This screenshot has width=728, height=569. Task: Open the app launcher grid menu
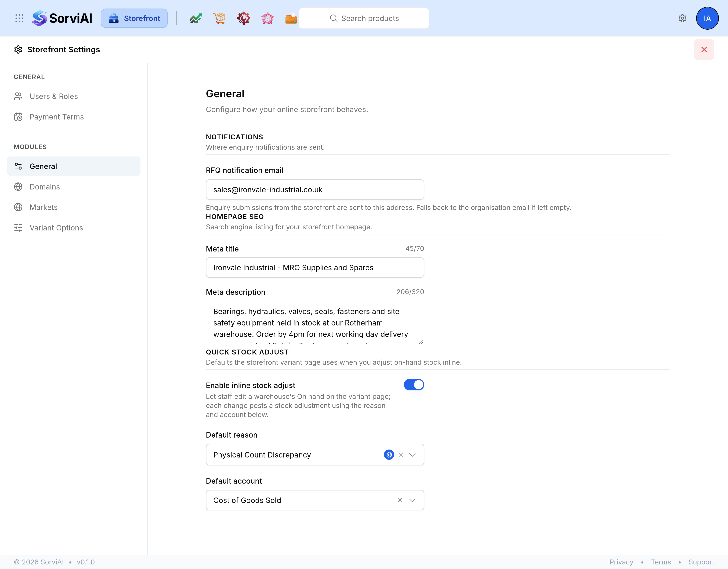[19, 18]
